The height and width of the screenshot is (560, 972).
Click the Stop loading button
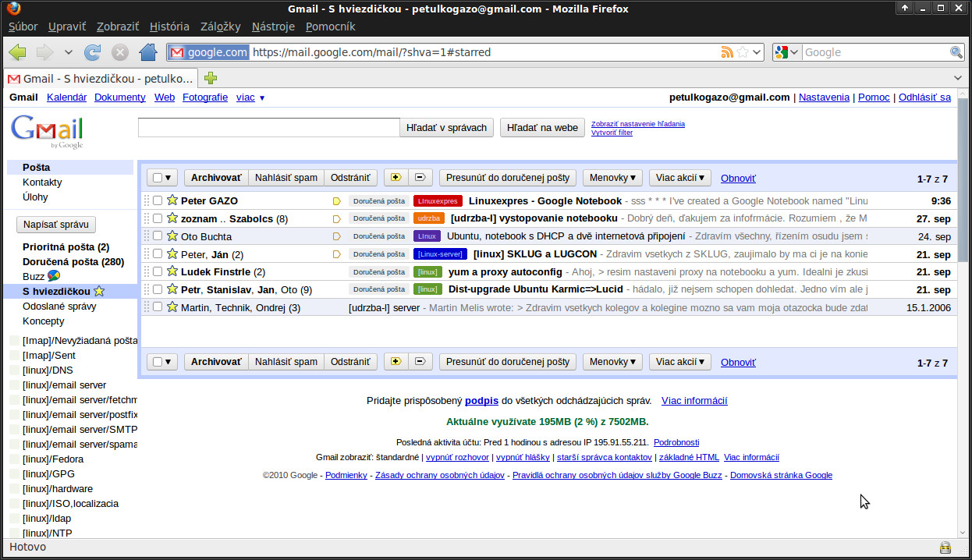pos(119,52)
